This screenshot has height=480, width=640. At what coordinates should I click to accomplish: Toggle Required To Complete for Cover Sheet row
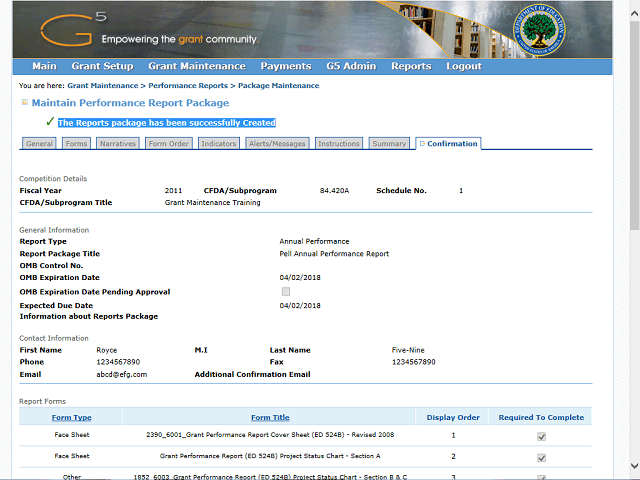pos(541,437)
